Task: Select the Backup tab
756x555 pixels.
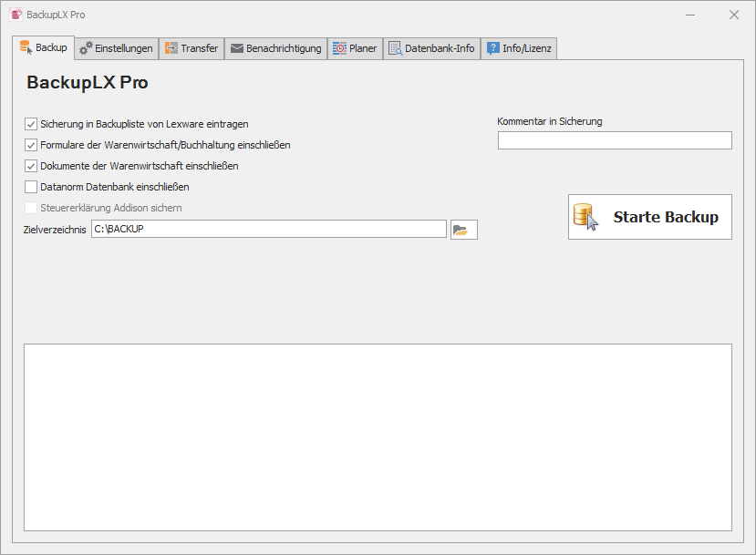Action: [44, 47]
